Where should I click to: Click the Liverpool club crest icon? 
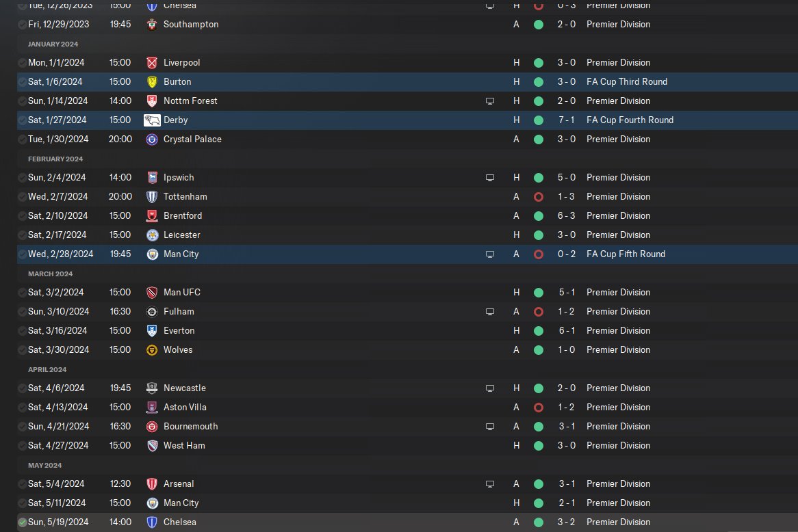pyautogui.click(x=152, y=62)
